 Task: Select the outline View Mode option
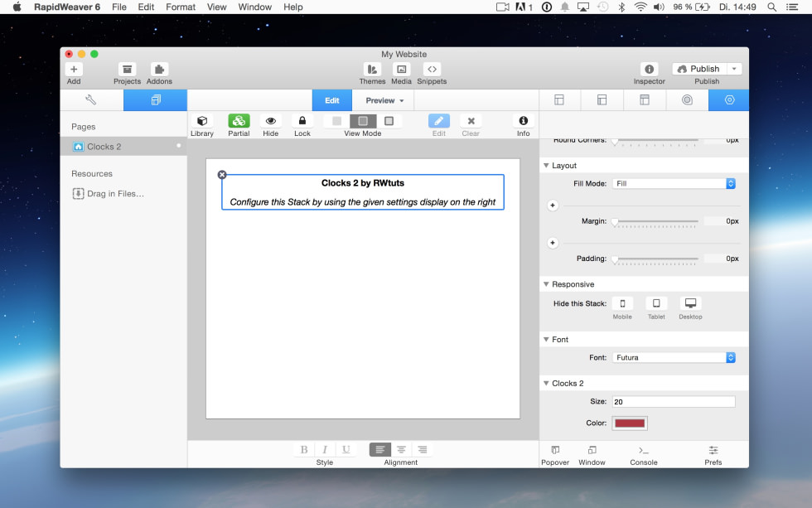click(x=389, y=121)
